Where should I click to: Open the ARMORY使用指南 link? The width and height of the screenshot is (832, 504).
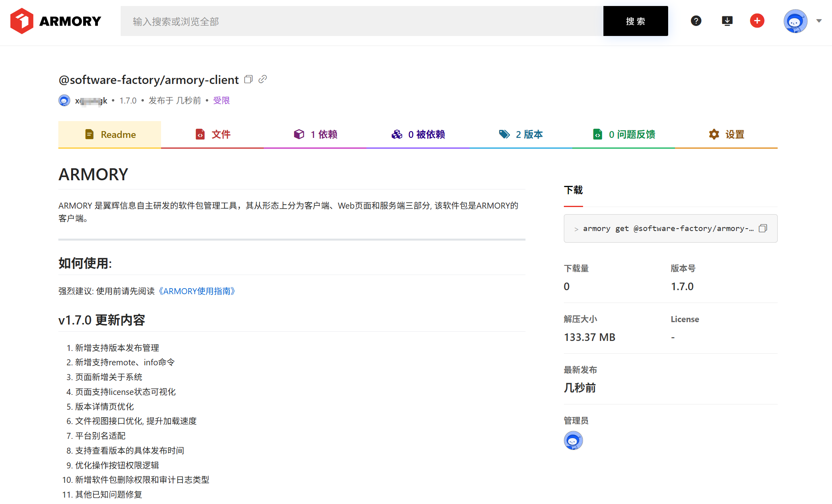(197, 291)
